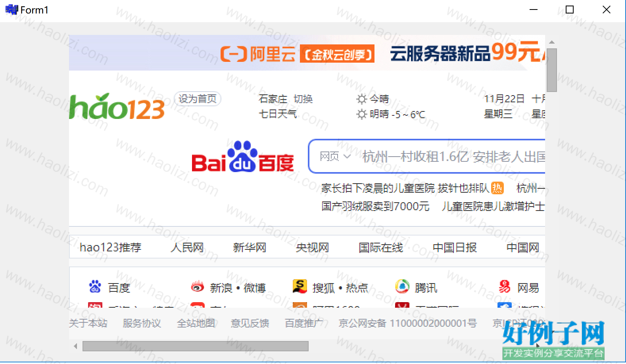The image size is (626, 364).
Task: Click the 今晴 weather text
Action: [x=379, y=99]
